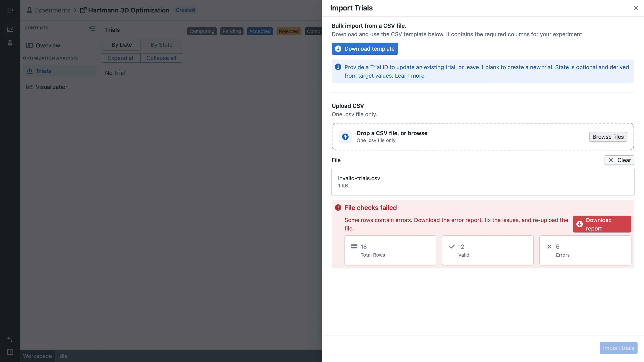
Task: Click the breadcrumb chevron after Experiments
Action: point(75,10)
